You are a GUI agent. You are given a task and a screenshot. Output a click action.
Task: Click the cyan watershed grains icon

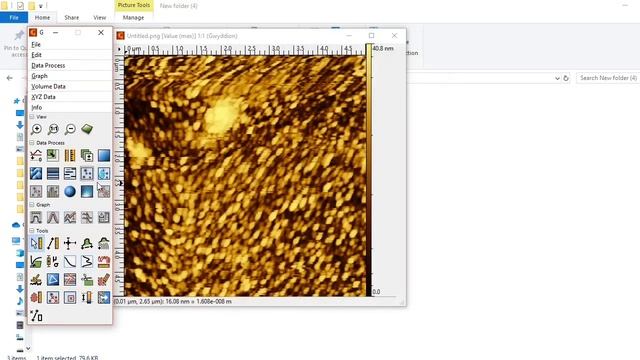click(x=104, y=173)
